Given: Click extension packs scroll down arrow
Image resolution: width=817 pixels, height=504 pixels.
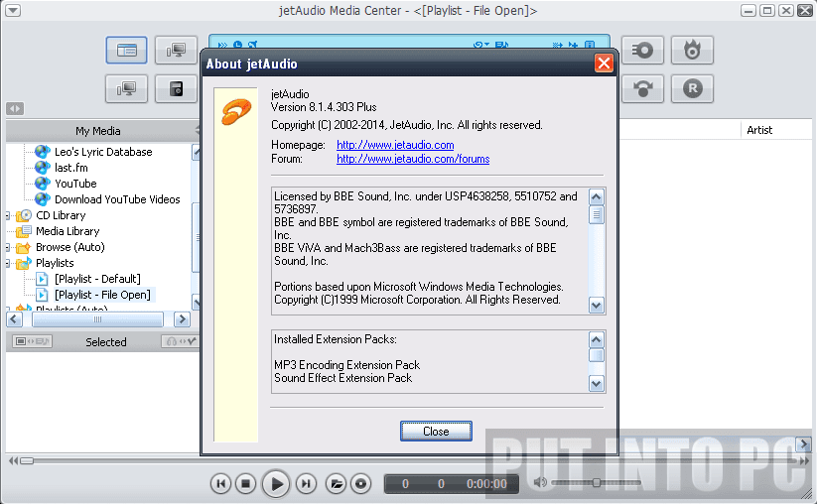Looking at the screenshot, I should pos(596,384).
